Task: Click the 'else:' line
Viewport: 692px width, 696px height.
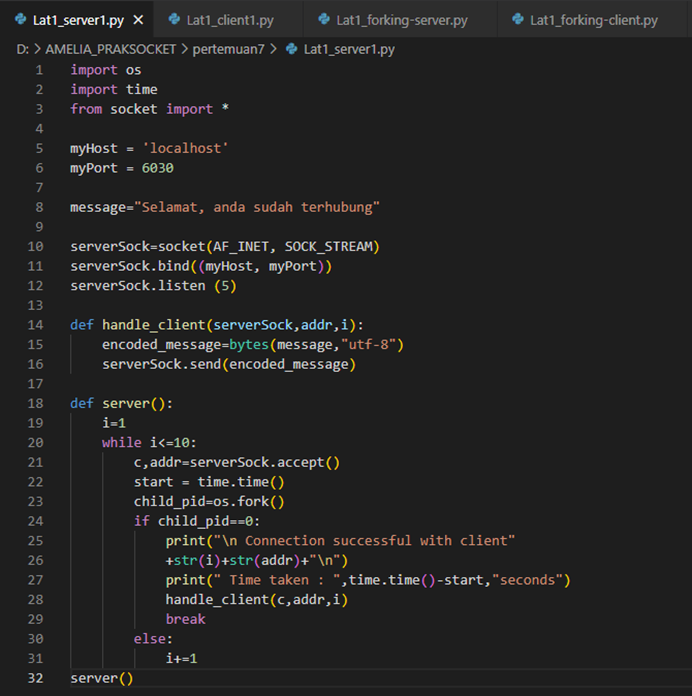Action: tap(153, 639)
